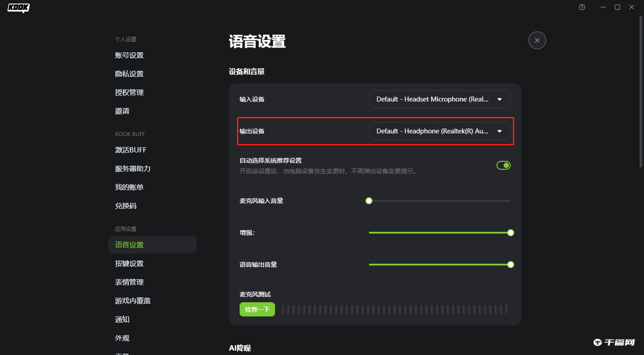Select 游戏内覆盖 settings
Viewport: 644px width, 355px height.
pyautogui.click(x=133, y=300)
